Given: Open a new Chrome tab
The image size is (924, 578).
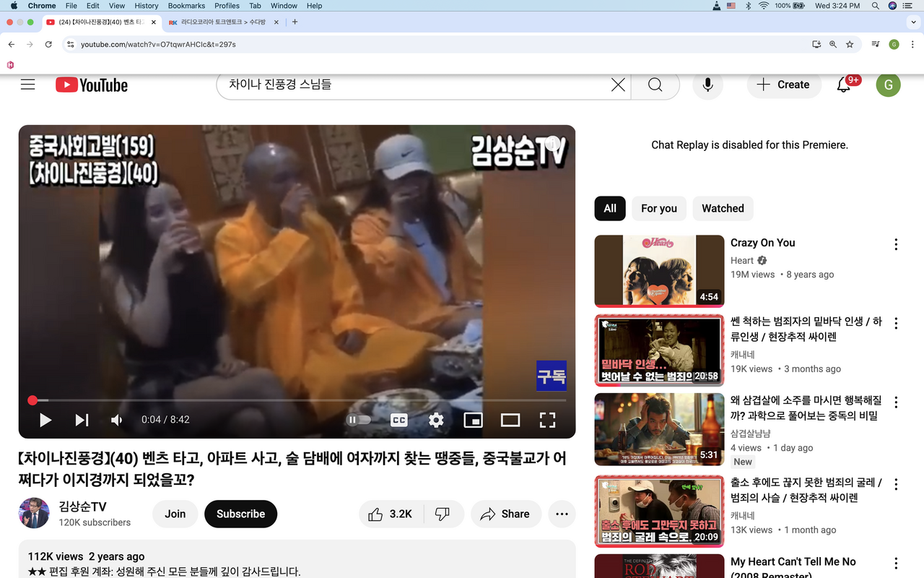Looking at the screenshot, I should (x=295, y=22).
